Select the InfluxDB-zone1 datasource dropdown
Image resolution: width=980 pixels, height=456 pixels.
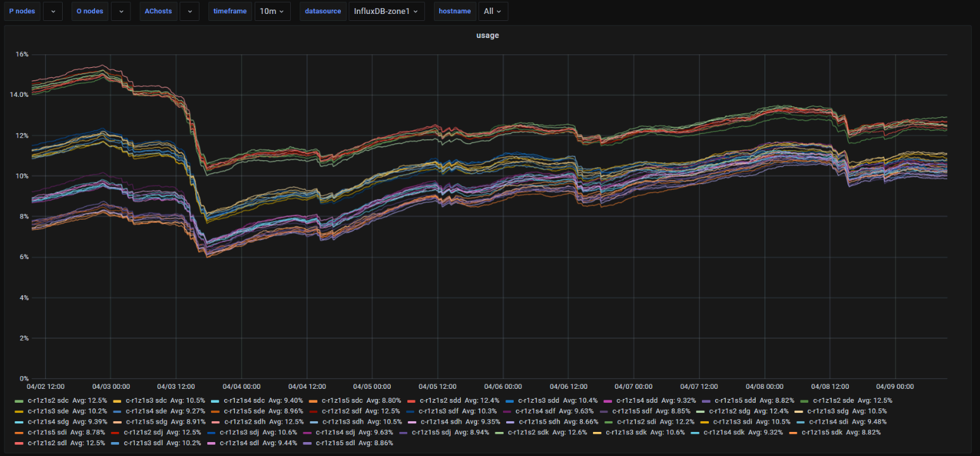[x=386, y=11]
